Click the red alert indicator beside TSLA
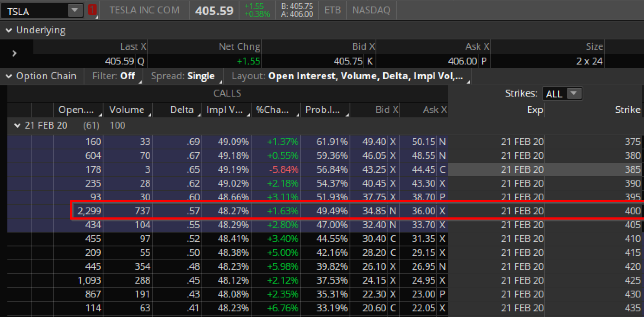 pyautogui.click(x=92, y=10)
